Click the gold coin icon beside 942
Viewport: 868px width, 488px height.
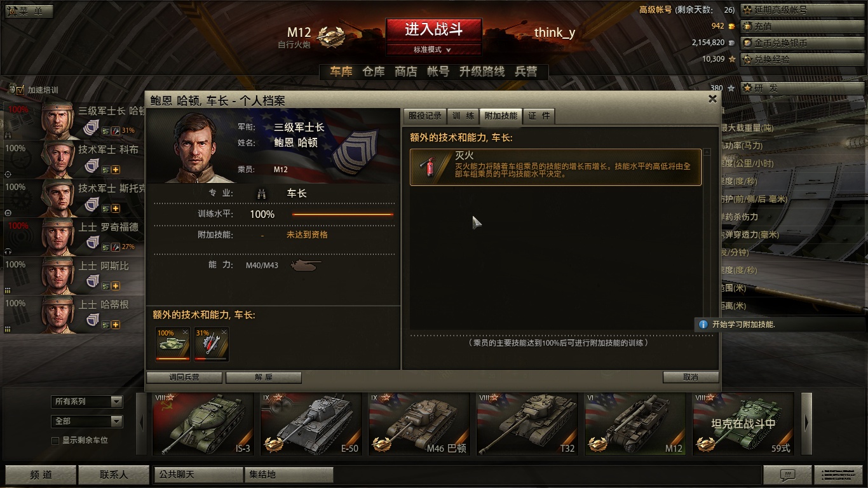pyautogui.click(x=731, y=27)
